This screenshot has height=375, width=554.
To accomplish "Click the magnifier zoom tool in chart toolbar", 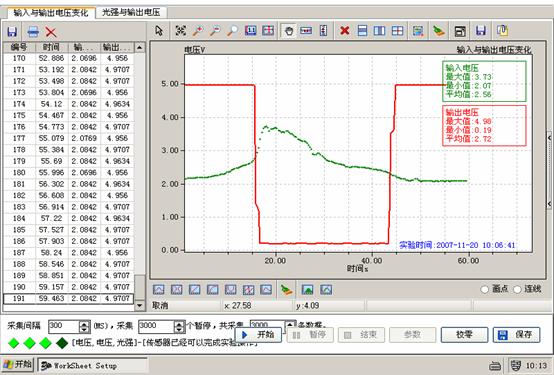I will pyautogui.click(x=232, y=31).
